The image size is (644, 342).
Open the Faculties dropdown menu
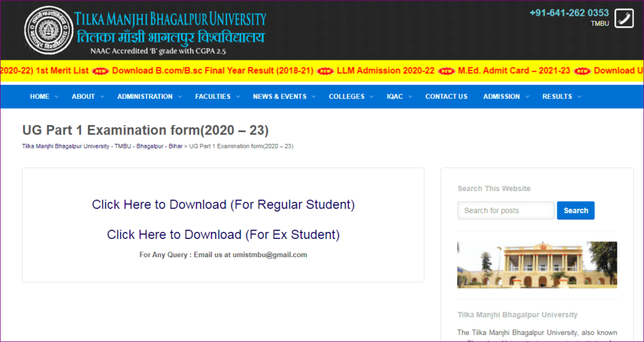pyautogui.click(x=216, y=96)
